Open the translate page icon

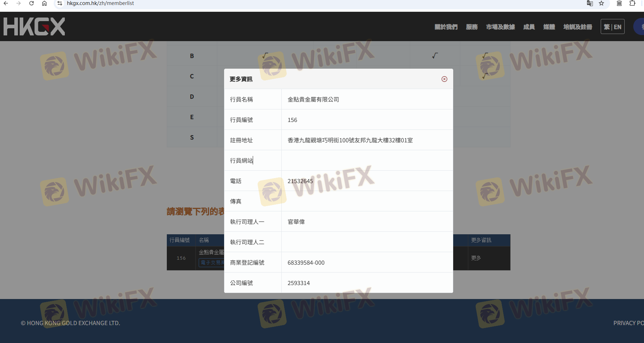coord(590,3)
